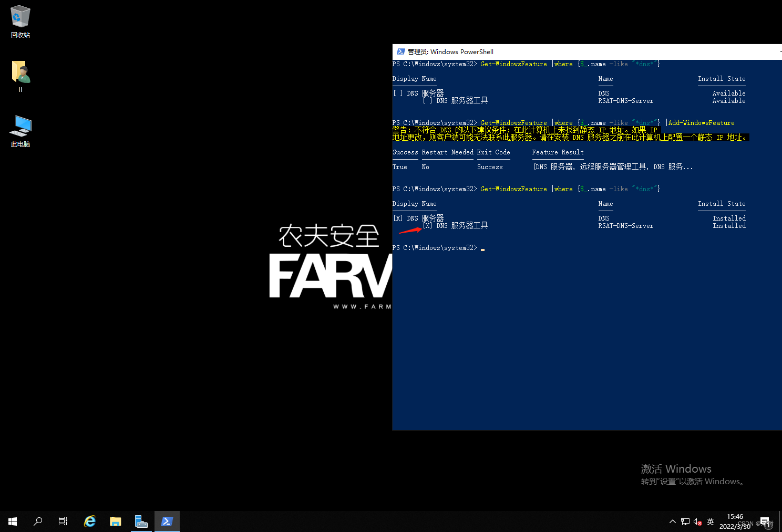Open the notification center icon

tap(765, 521)
